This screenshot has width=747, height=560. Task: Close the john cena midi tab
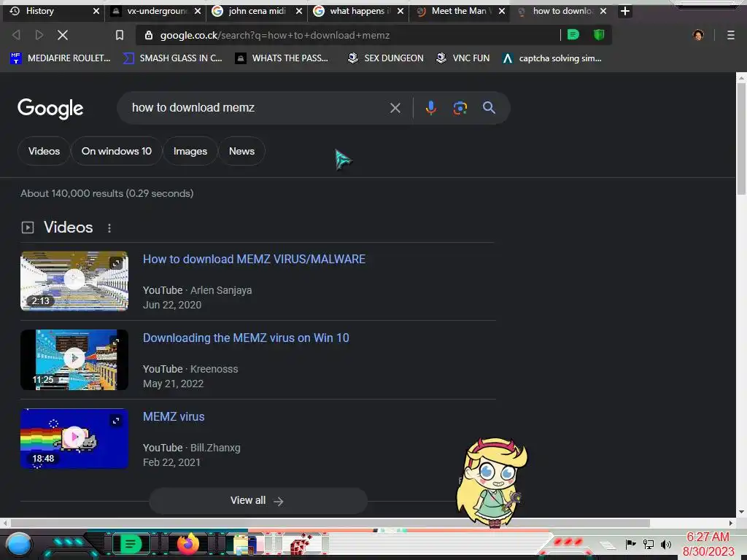pos(298,11)
